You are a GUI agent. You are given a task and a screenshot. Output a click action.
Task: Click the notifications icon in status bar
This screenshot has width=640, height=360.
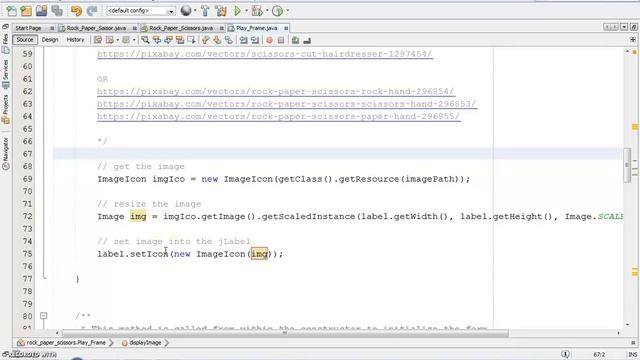pyautogui.click(x=565, y=354)
